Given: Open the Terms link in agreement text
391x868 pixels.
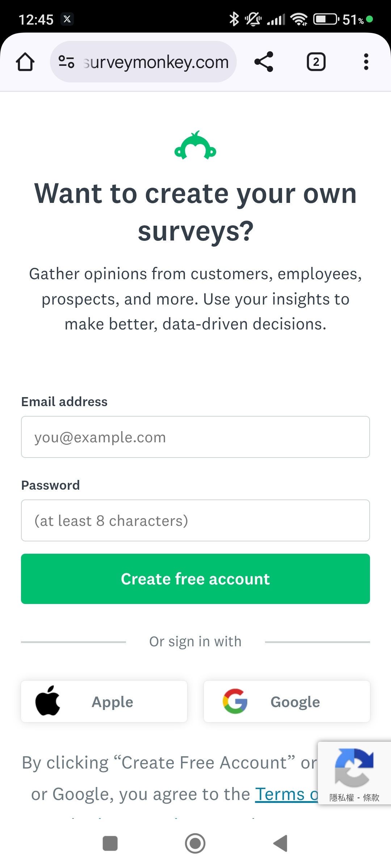Looking at the screenshot, I should point(286,794).
